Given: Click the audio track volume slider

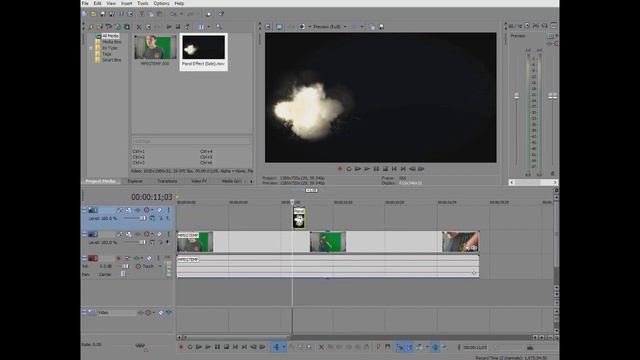Looking at the screenshot, I should click(125, 266).
